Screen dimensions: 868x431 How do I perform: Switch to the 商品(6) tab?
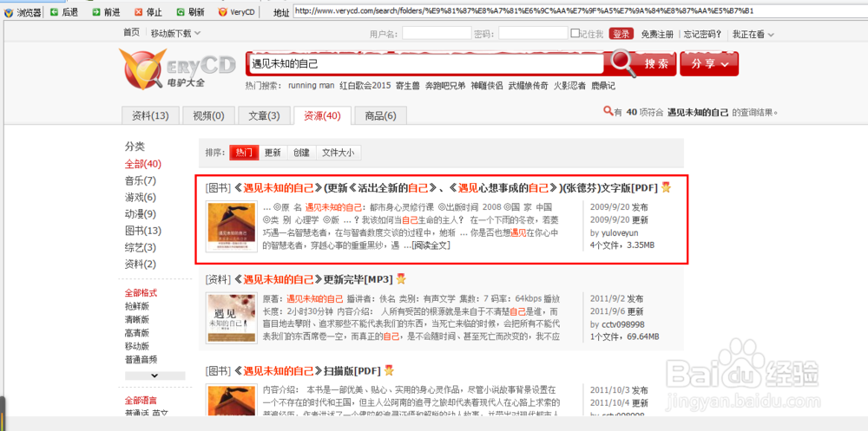(380, 115)
